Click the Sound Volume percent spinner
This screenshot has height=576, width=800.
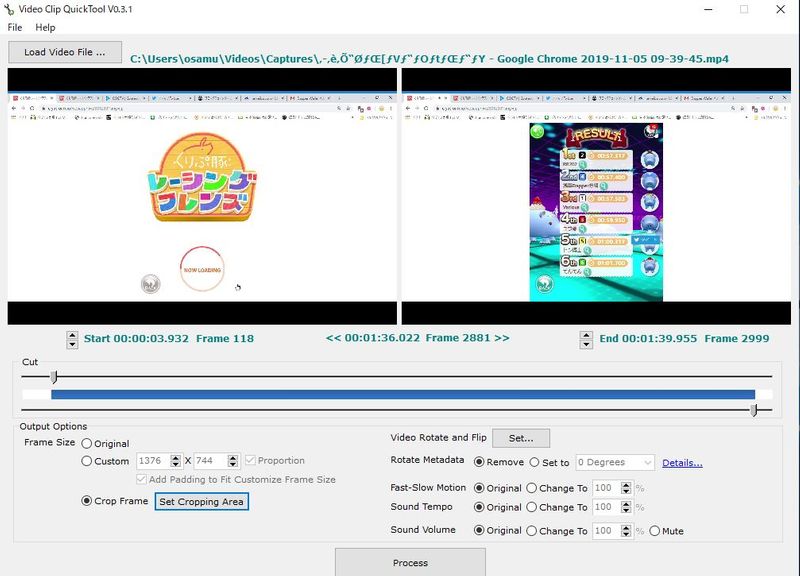click(x=626, y=531)
